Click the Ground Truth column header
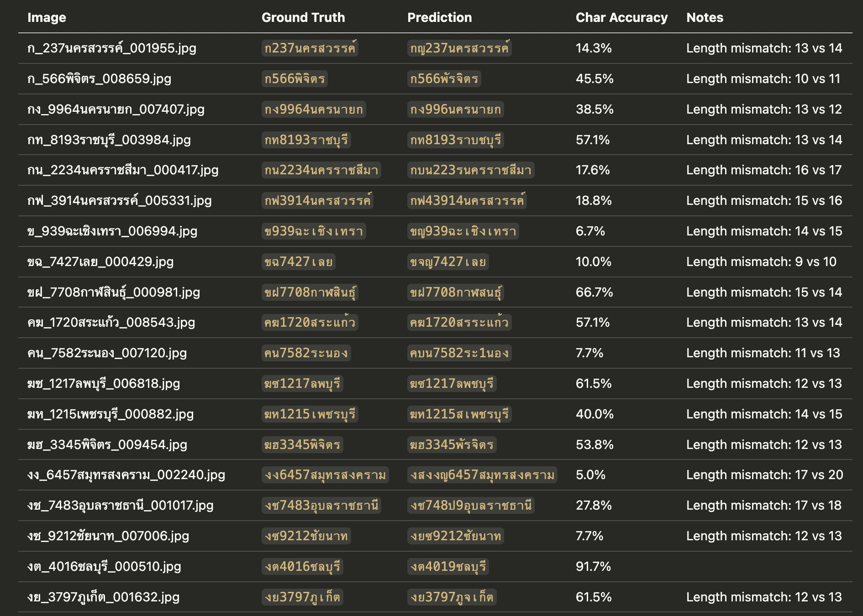Viewport: 863px width, 616px height. pyautogui.click(x=303, y=17)
